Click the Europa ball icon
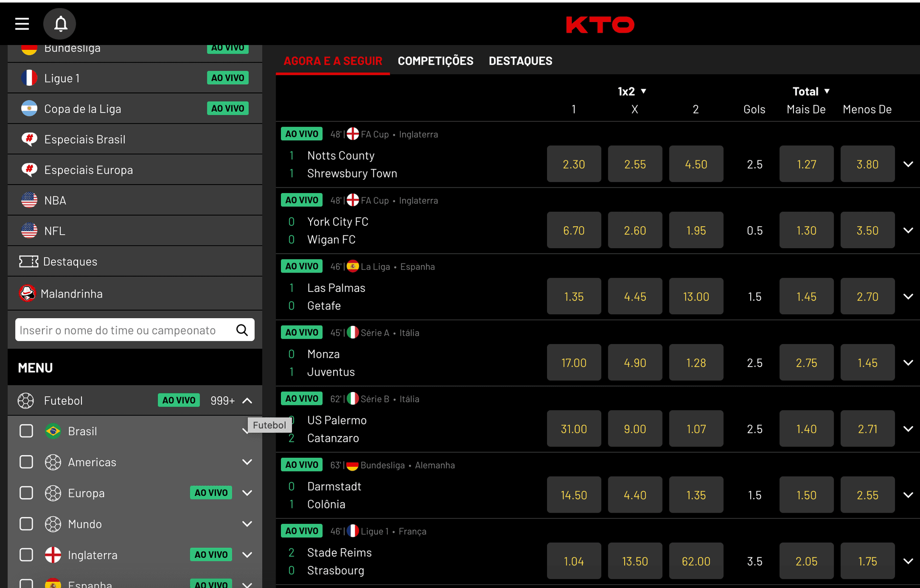The height and width of the screenshot is (588, 920). point(53,493)
